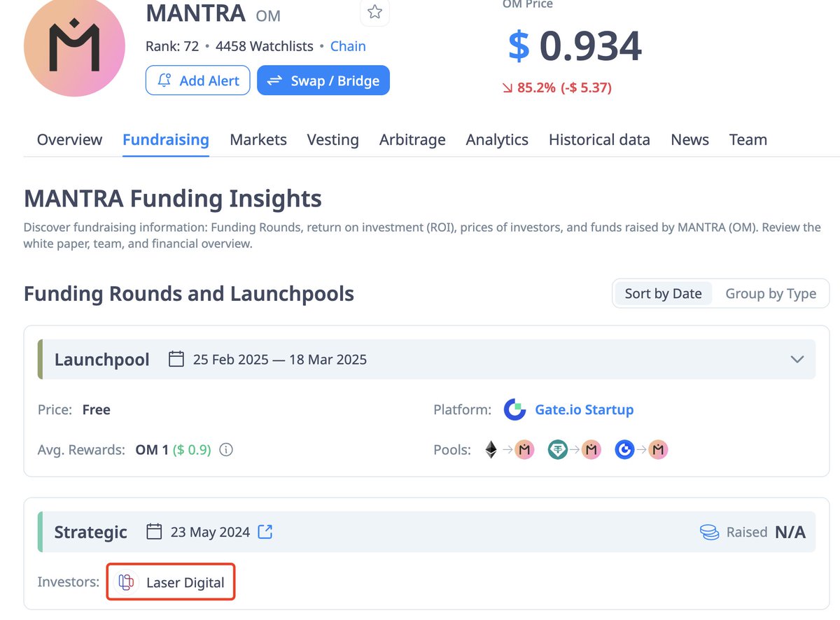Viewport: 840px width, 620px height.
Task: Switch to Group by Type view
Action: 771,293
